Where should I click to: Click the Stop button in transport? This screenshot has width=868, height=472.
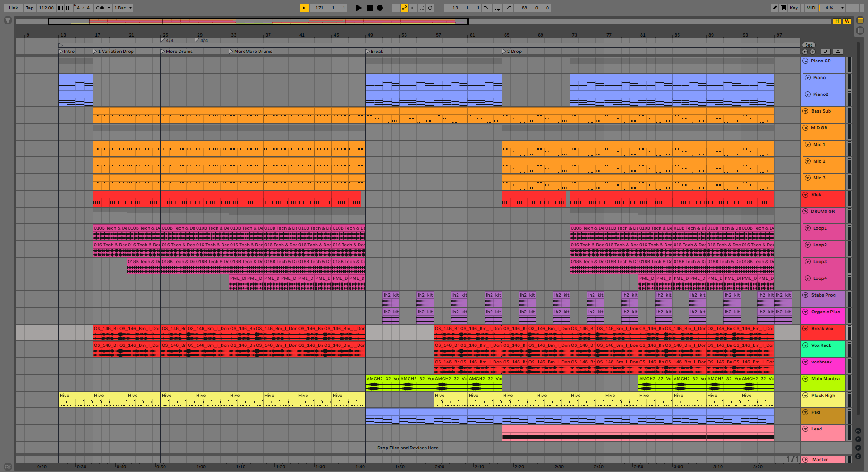pyautogui.click(x=369, y=8)
